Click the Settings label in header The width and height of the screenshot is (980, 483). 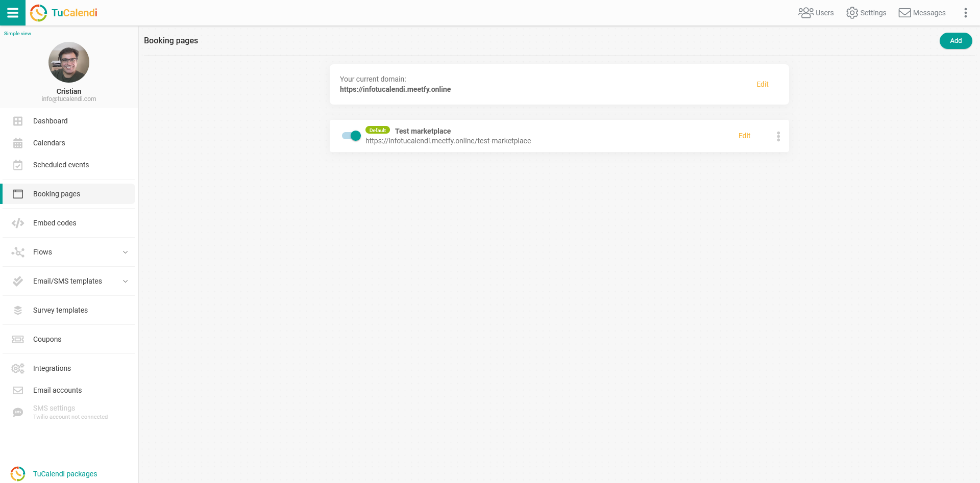873,13
